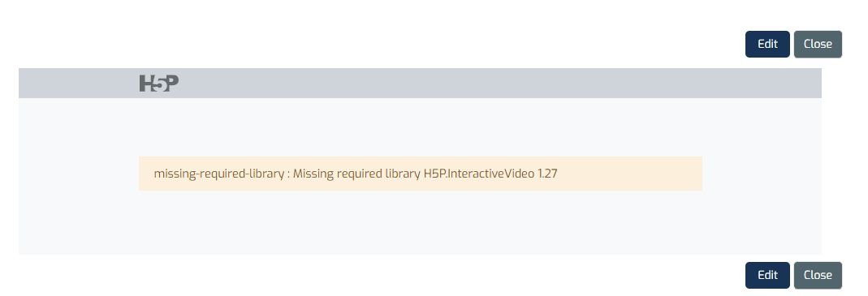Click the H5P logo in the header

(159, 84)
